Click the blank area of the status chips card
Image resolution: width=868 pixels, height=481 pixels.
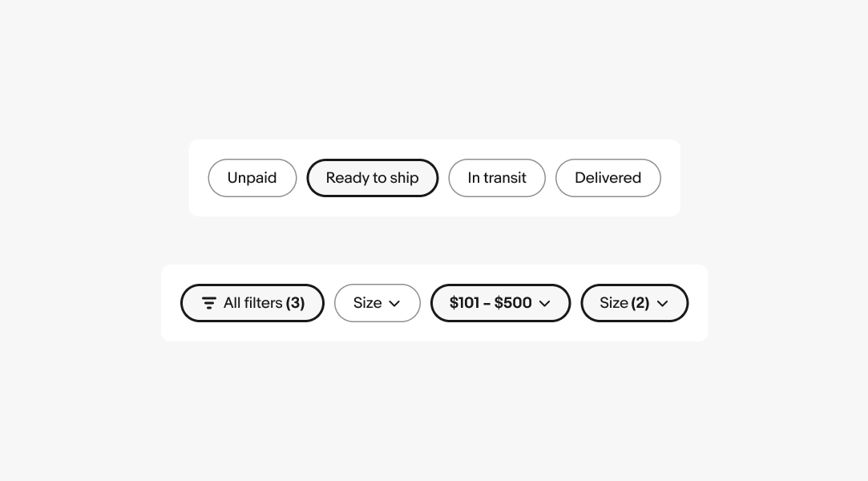tap(434, 149)
